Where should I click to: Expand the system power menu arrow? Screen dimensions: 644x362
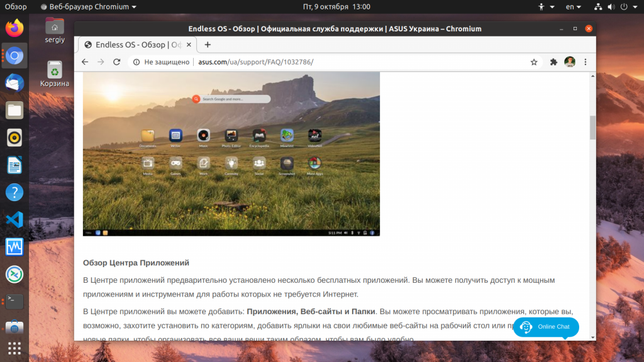[x=635, y=6]
